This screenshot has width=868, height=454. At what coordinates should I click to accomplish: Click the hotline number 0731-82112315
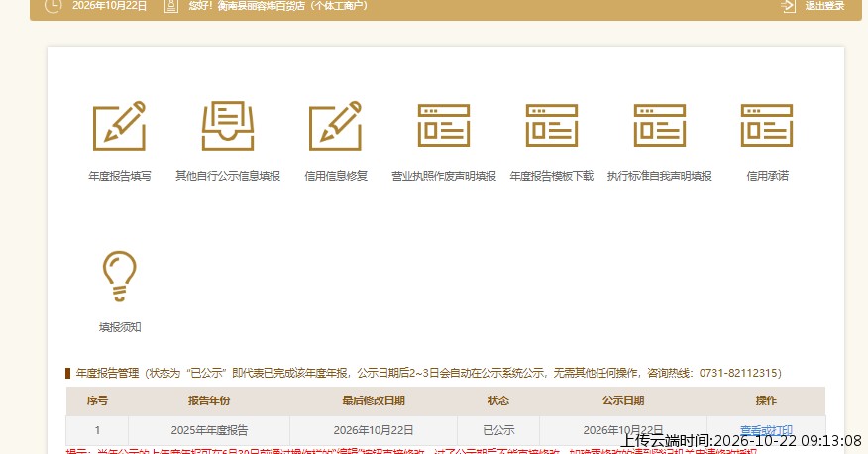[738, 373]
